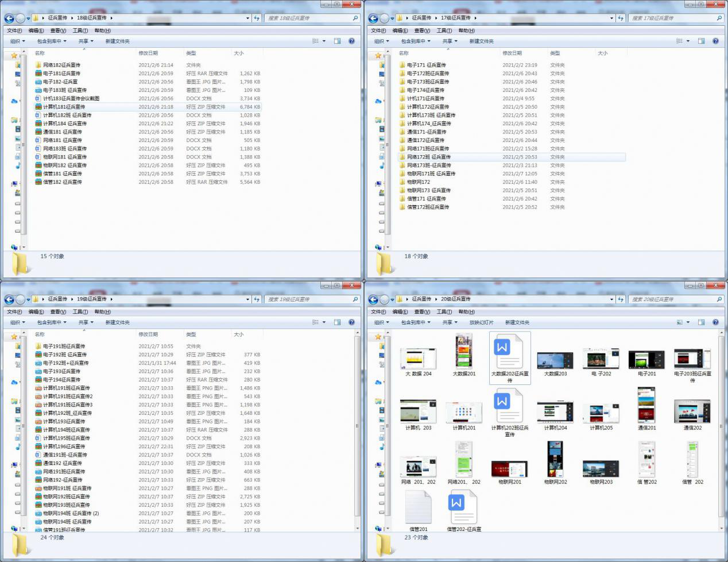The width and height of the screenshot is (728, 562).
Task: Click the help icon in the 17级征兵宣传 window
Action: pos(715,41)
